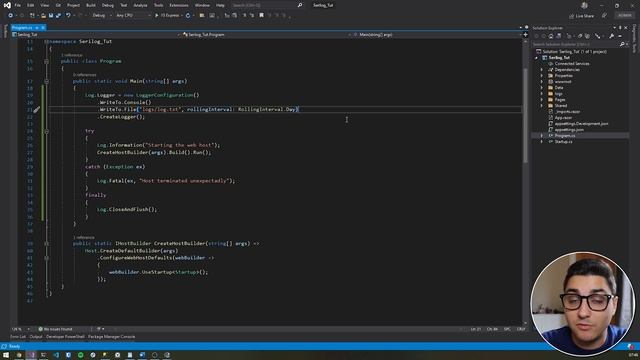Open the Error List tab
The image size is (640, 360).
[x=18, y=337]
